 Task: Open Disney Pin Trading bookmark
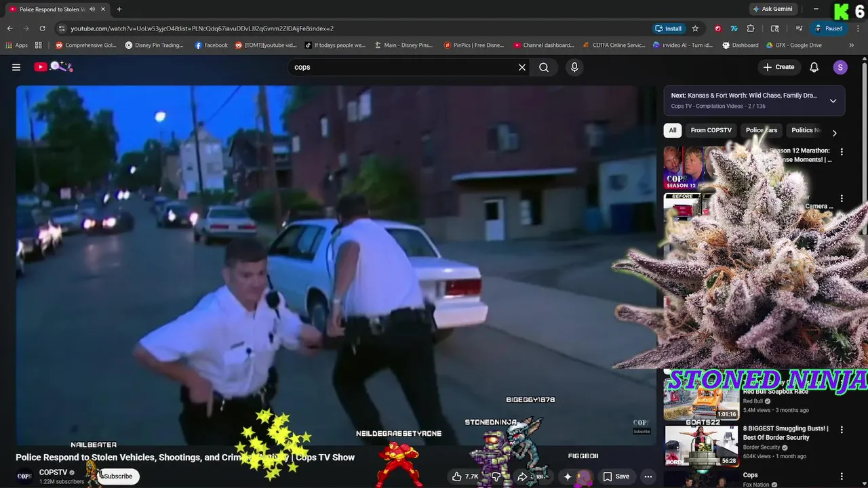pos(154,45)
